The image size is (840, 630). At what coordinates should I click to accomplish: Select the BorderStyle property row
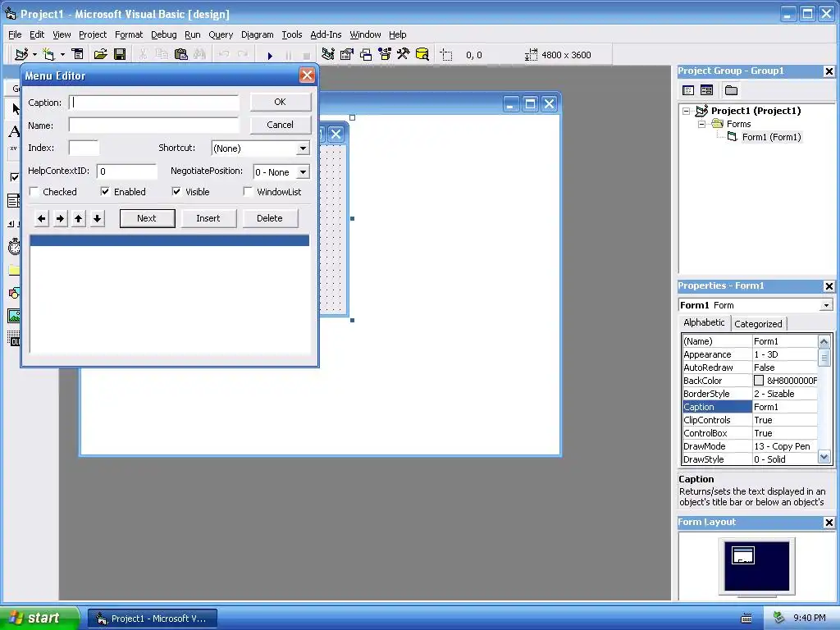click(x=750, y=394)
